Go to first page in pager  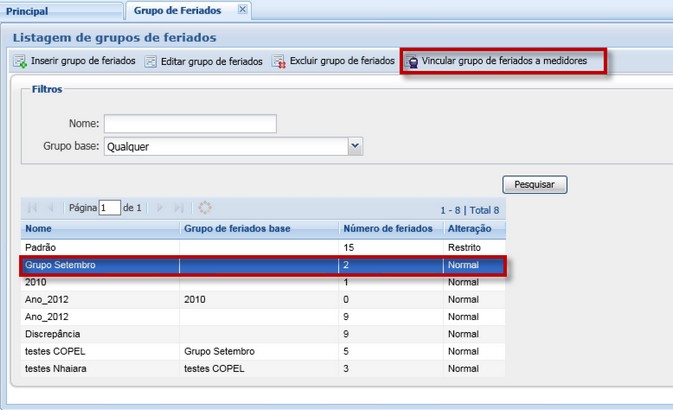32,208
